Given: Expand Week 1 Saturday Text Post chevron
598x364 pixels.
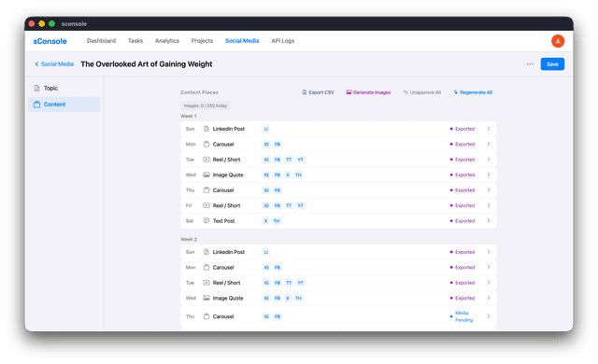Looking at the screenshot, I should click(489, 221).
